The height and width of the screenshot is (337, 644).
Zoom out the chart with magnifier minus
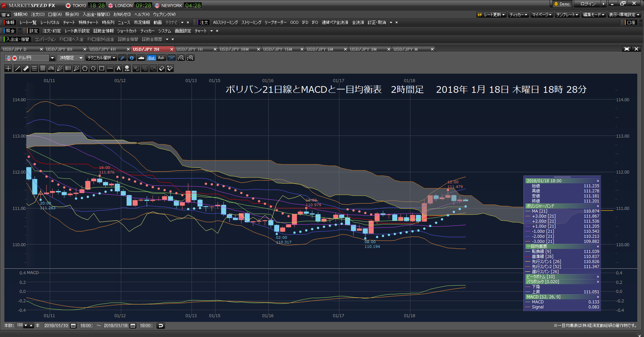(181, 58)
